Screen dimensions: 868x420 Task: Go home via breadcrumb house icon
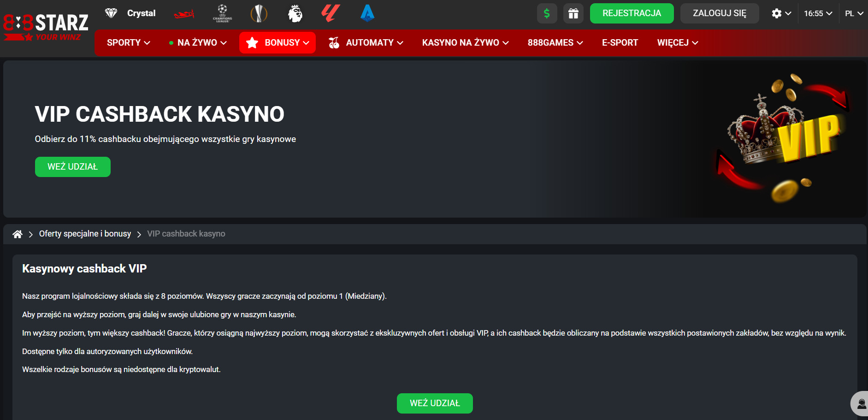point(18,234)
